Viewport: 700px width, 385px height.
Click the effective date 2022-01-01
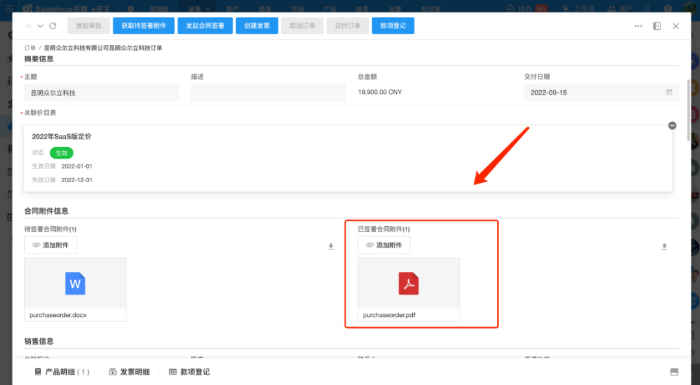pos(77,166)
